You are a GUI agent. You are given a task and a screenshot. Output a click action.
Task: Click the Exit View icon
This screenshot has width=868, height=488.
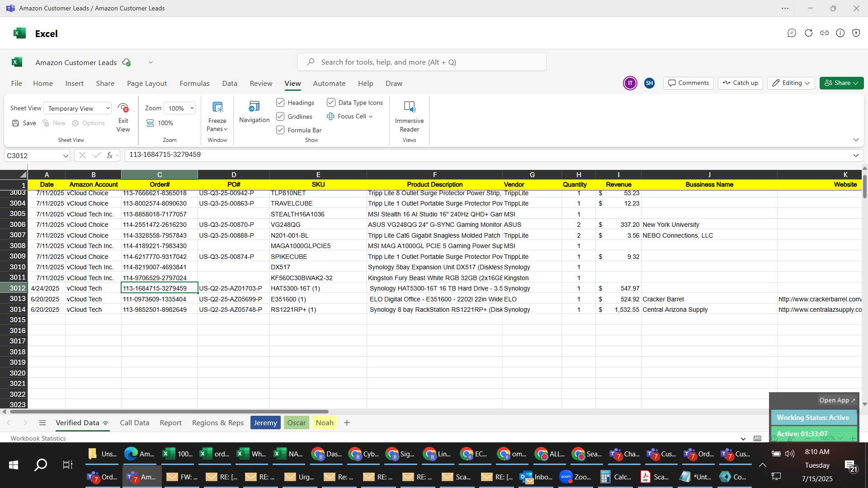click(123, 108)
